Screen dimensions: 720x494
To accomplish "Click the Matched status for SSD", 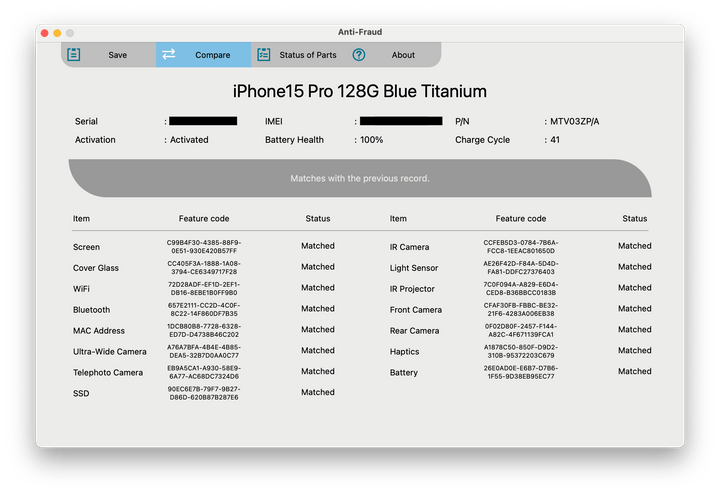I will tap(318, 392).
